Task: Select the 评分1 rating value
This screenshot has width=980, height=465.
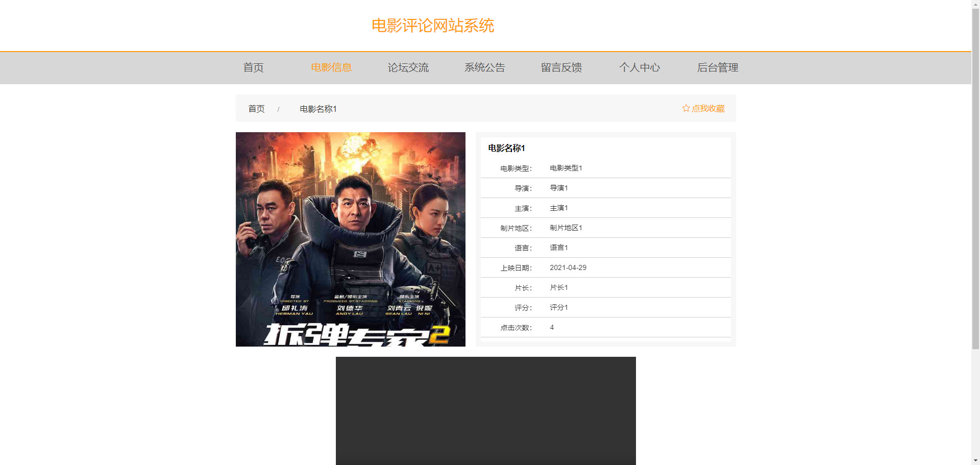Action: [558, 307]
